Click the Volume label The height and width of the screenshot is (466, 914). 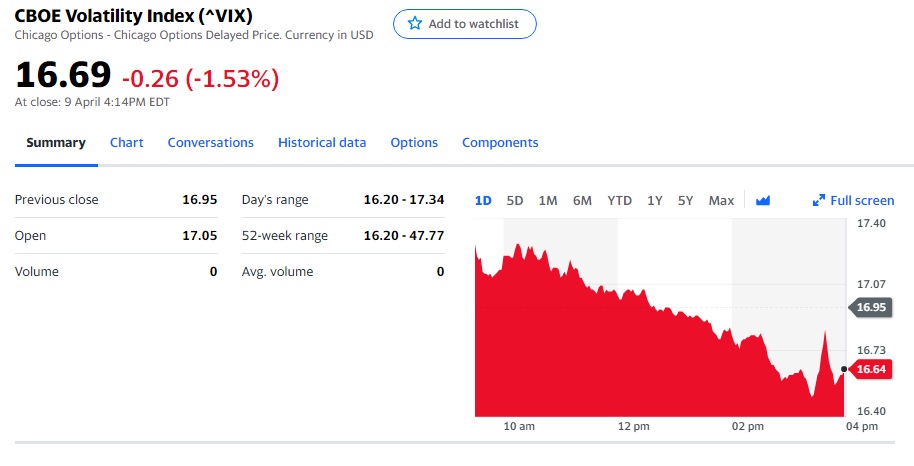pyautogui.click(x=37, y=272)
